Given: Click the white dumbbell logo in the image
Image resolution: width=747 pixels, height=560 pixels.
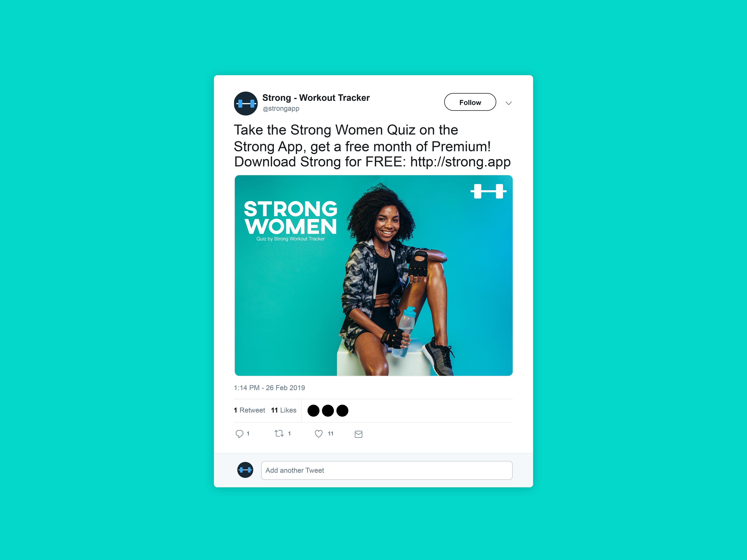Looking at the screenshot, I should [x=488, y=191].
